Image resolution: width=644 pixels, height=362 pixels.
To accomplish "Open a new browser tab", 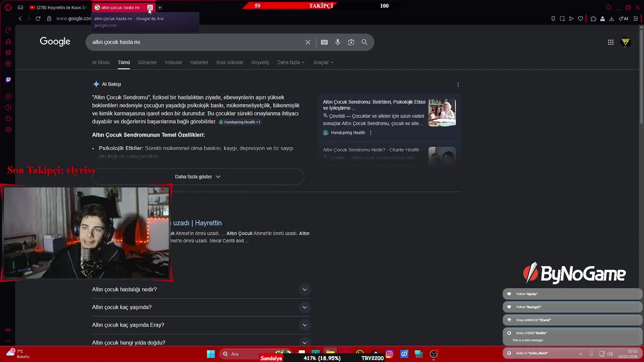I will tap(159, 8).
